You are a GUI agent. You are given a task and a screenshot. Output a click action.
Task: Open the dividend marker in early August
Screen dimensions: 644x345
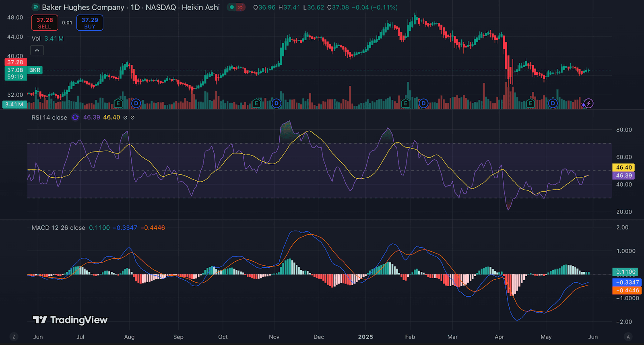(x=136, y=103)
